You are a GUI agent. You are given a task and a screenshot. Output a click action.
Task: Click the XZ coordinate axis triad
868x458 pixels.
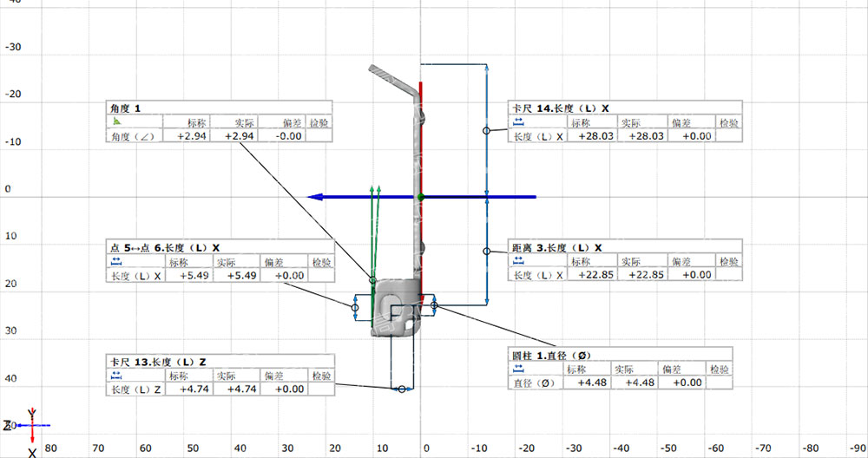(x=32, y=424)
